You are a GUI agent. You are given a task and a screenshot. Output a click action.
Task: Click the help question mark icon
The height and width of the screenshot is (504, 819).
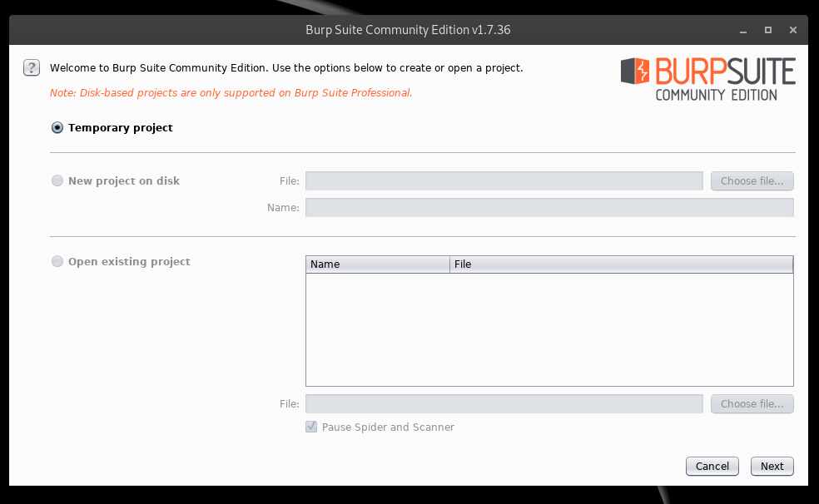(32, 68)
